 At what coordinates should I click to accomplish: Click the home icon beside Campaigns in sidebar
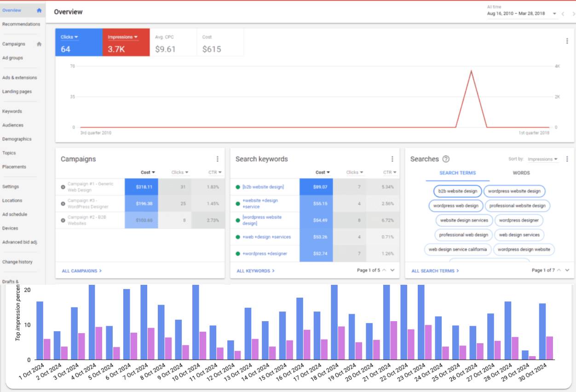tap(39, 44)
